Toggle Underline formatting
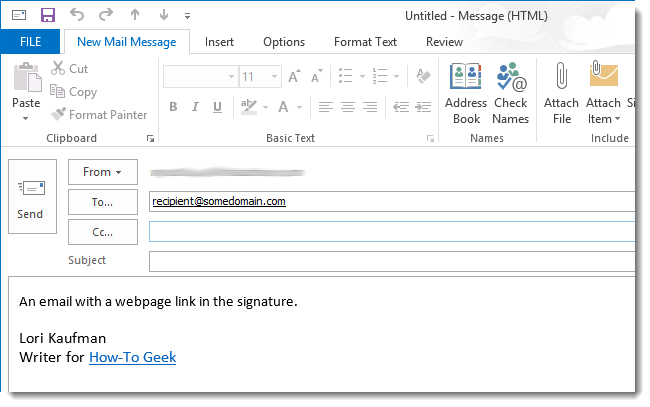Viewport: 650px width, 407px height. tap(217, 107)
